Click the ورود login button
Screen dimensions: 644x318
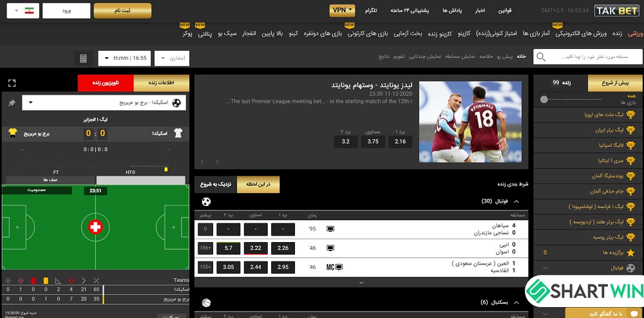coord(66,11)
